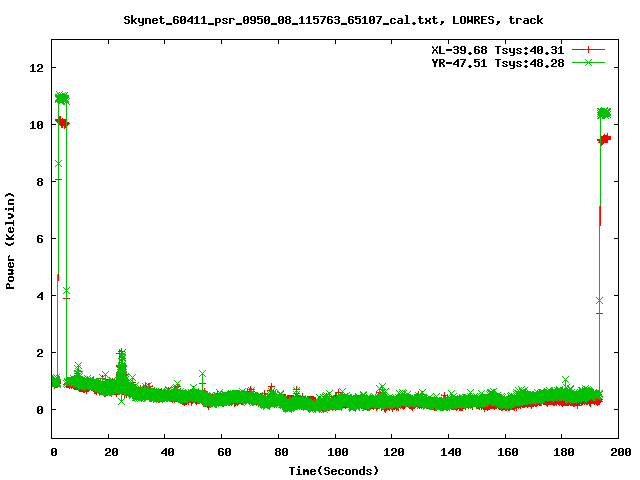Screen dimensions: 640x480
Task: Click the red calibration cluster near 9.5 Kelvin at end
Action: pyautogui.click(x=604, y=139)
